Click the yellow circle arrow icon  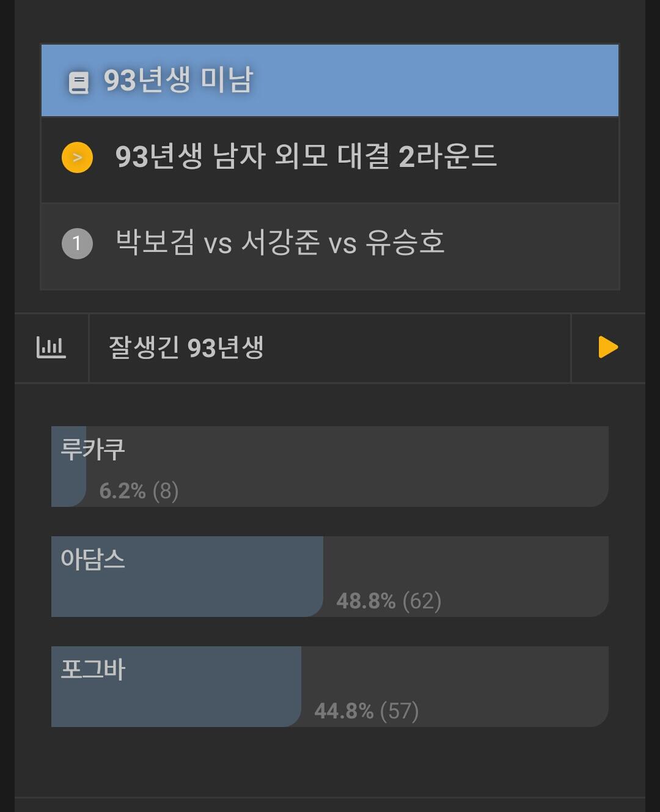pos(77,158)
